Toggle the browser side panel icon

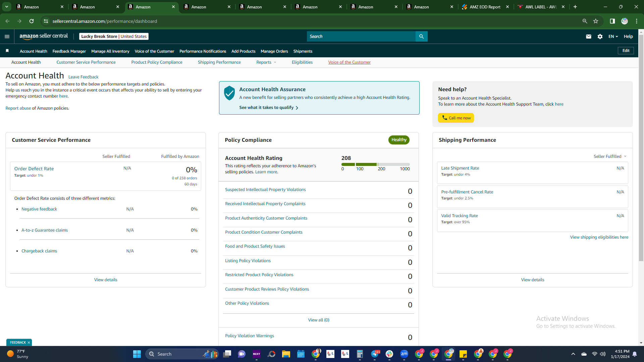coord(612,21)
